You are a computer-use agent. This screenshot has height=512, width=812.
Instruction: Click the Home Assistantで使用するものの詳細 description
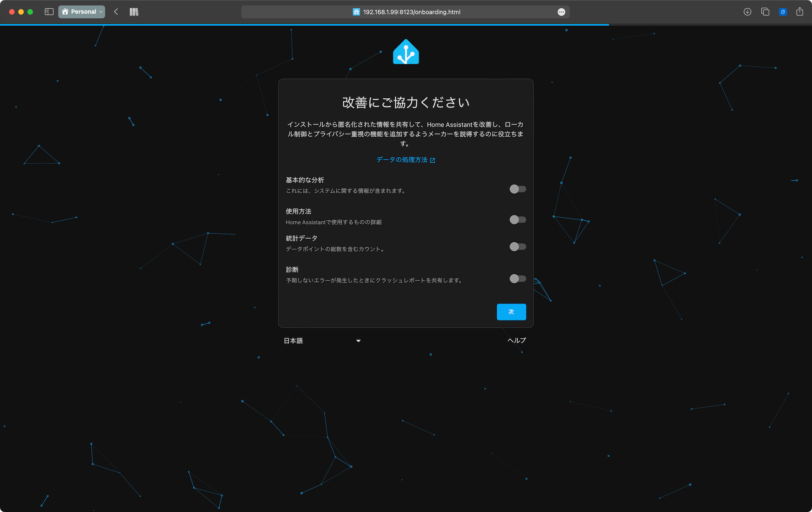[334, 222]
